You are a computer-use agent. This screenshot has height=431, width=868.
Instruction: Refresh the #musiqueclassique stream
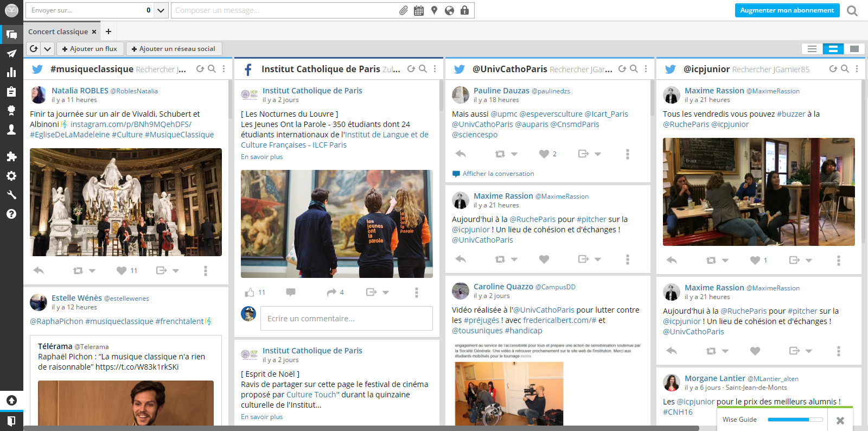click(200, 69)
